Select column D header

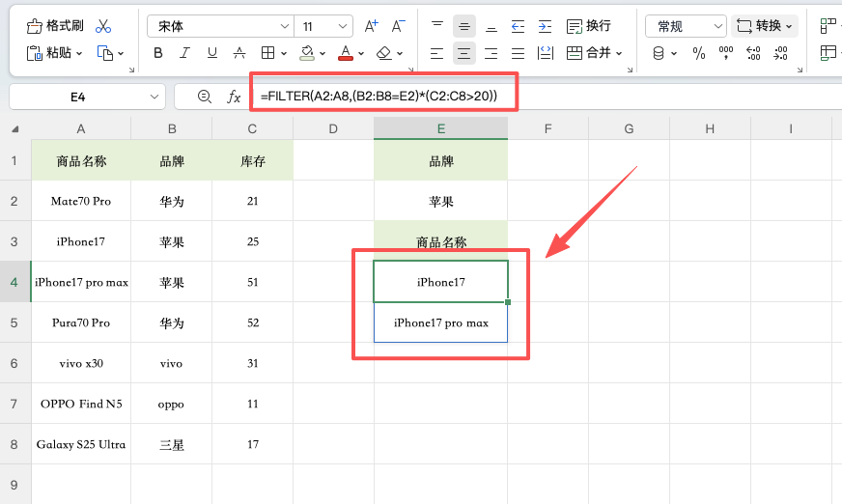[333, 128]
